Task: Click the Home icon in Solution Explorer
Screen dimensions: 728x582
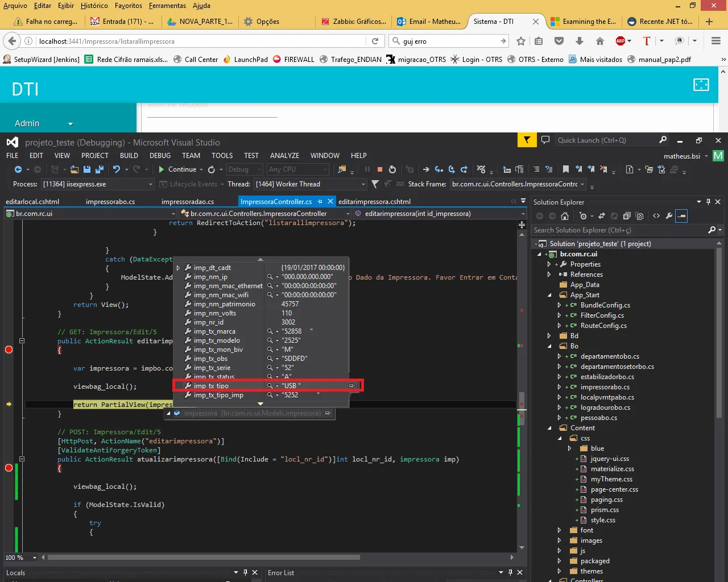Action: [x=565, y=216]
